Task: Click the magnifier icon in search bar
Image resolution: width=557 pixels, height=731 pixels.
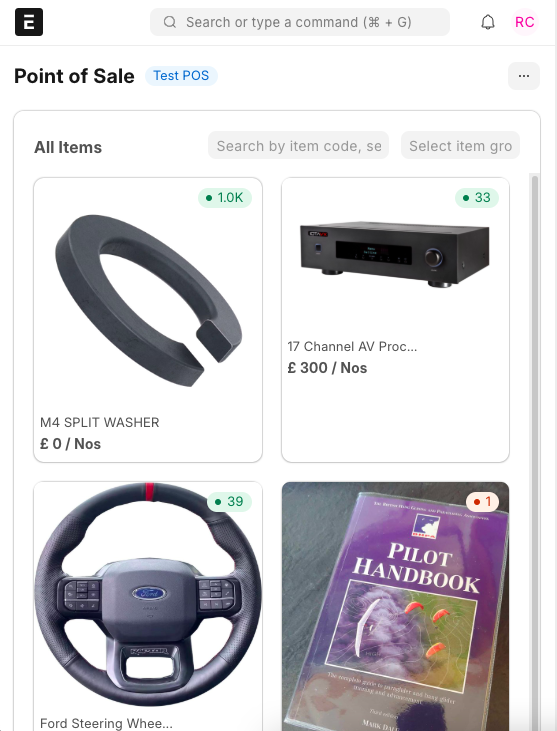Action: 170,22
